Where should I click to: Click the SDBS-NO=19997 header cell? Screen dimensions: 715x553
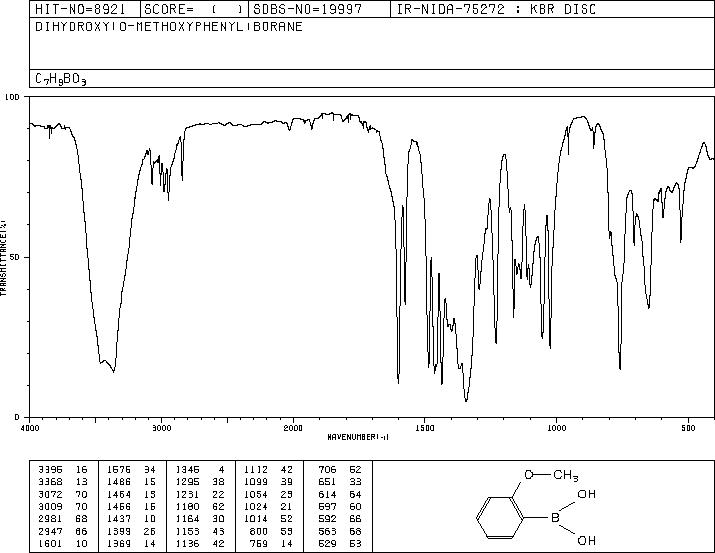(319, 9)
